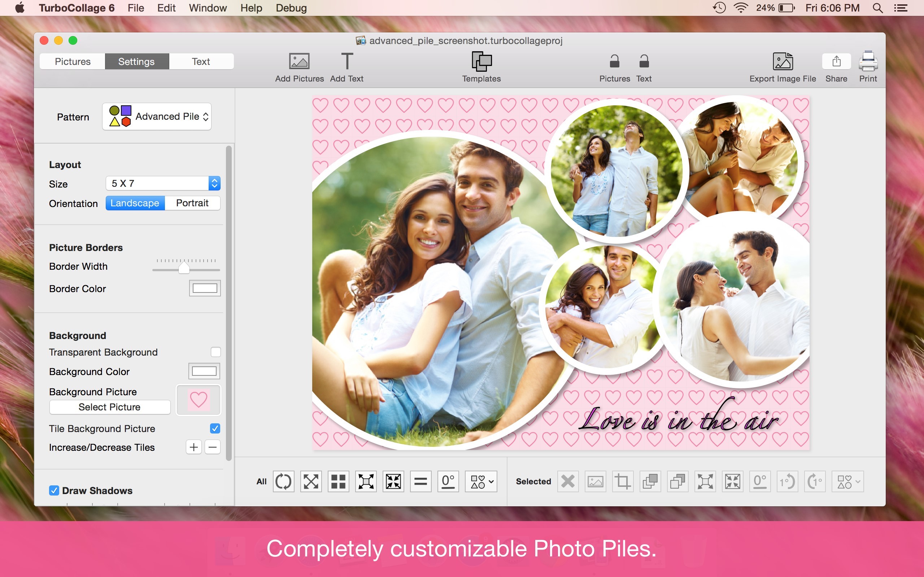
Task: Enable the Transparent Background checkbox
Action: pos(215,352)
